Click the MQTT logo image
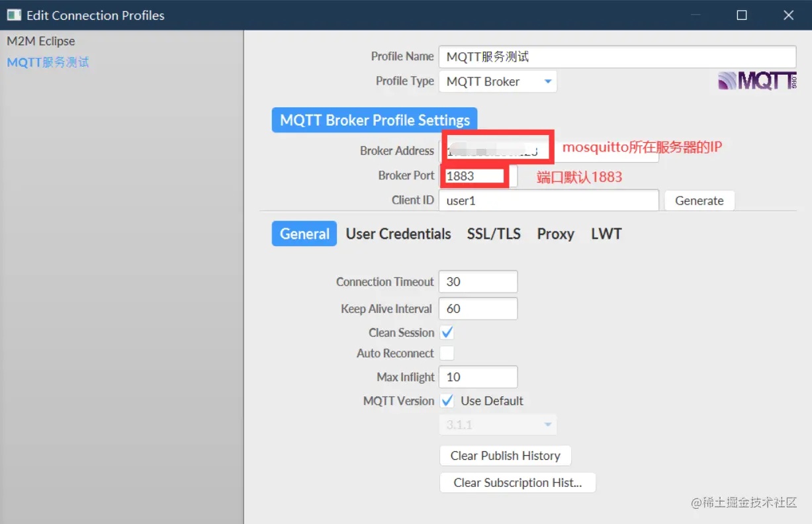812x524 pixels. tap(757, 81)
